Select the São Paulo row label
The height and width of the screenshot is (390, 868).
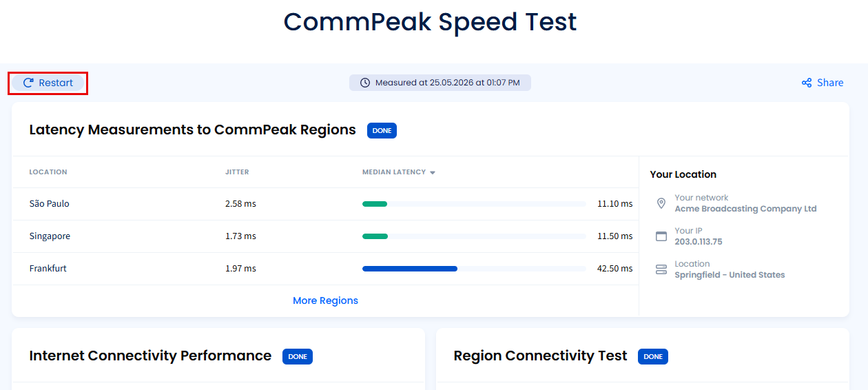pos(50,204)
